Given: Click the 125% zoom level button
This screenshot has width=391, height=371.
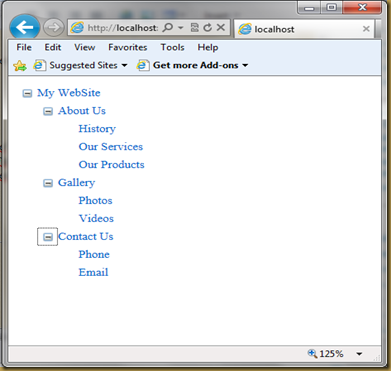Looking at the screenshot, I should point(326,354).
